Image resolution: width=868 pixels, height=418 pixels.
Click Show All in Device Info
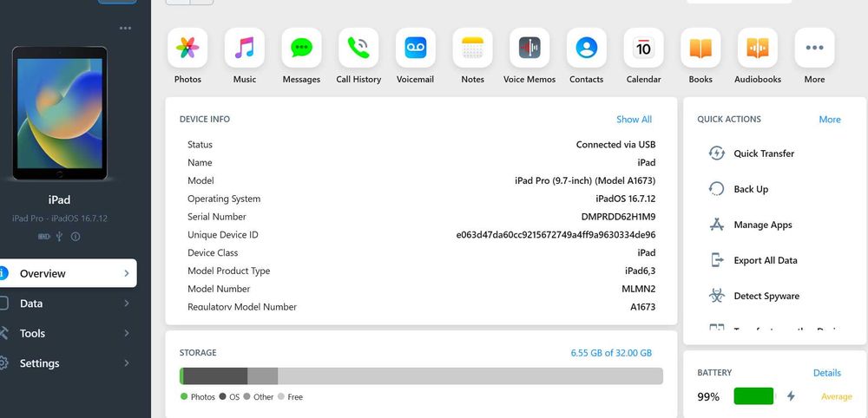pyautogui.click(x=635, y=119)
